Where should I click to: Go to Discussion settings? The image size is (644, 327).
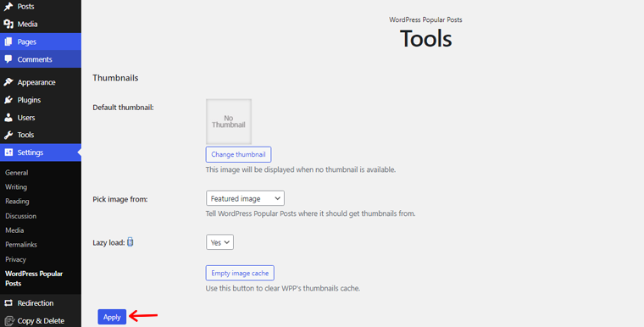click(20, 216)
